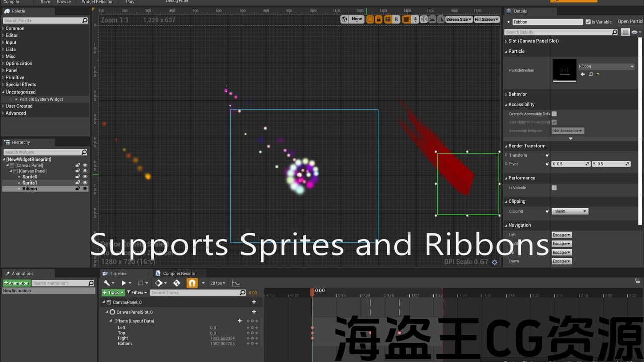Open the curve editor icon in Timeline
The image size is (644, 362).
pos(235,283)
